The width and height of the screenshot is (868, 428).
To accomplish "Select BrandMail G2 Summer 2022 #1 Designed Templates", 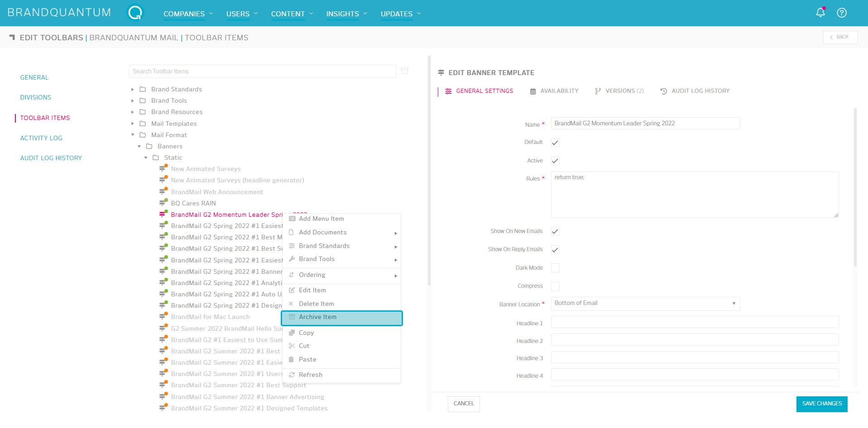I will 249,408.
